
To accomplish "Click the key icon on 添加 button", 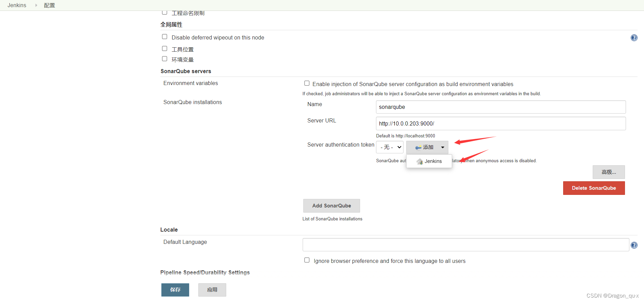I will 418,148.
